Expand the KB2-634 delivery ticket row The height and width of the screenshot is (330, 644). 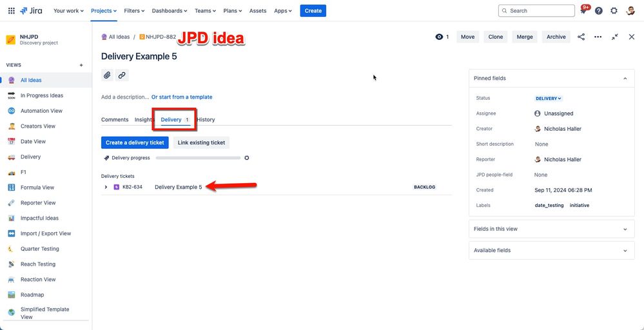point(106,187)
